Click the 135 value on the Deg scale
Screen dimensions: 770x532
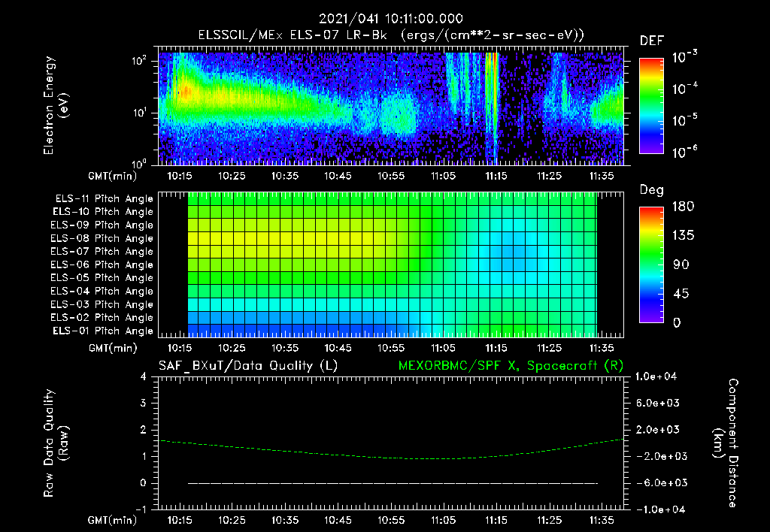pyautogui.click(x=683, y=236)
